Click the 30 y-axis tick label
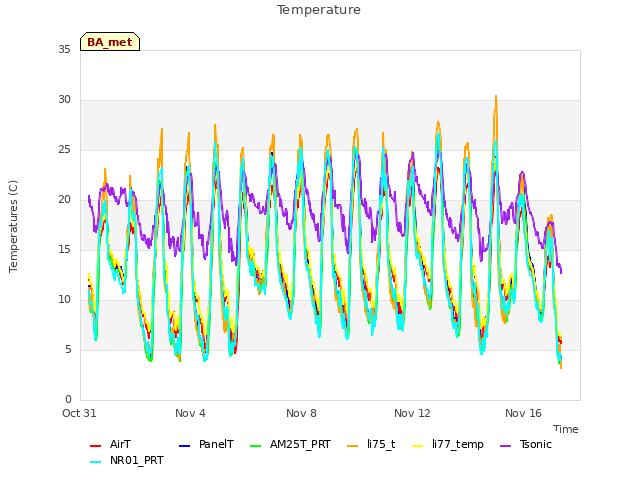 (x=64, y=100)
